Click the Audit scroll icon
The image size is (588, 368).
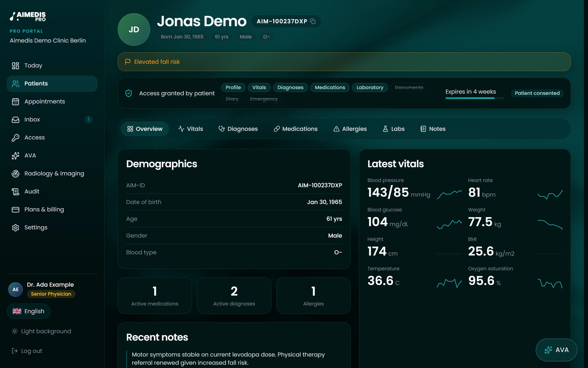[x=16, y=192]
